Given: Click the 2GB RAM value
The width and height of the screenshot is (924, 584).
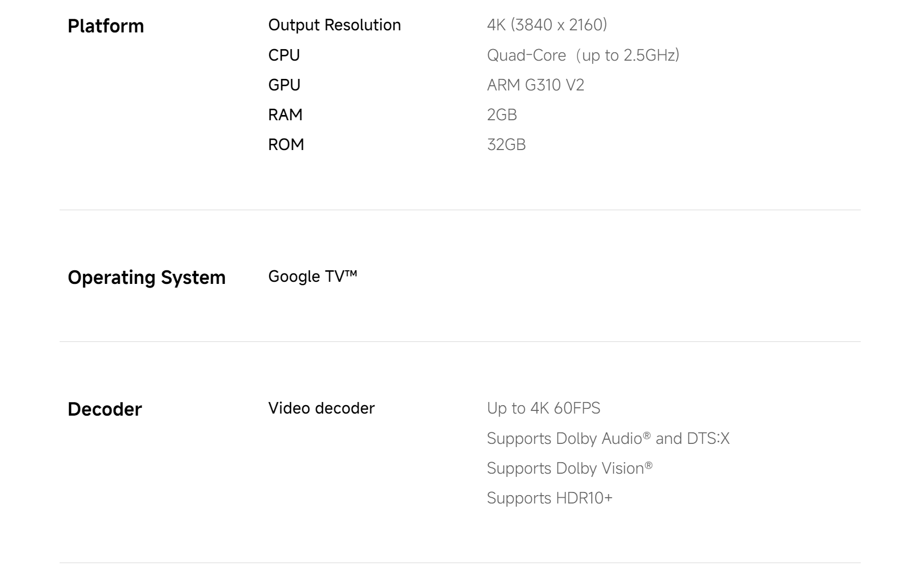Looking at the screenshot, I should click(x=501, y=114).
